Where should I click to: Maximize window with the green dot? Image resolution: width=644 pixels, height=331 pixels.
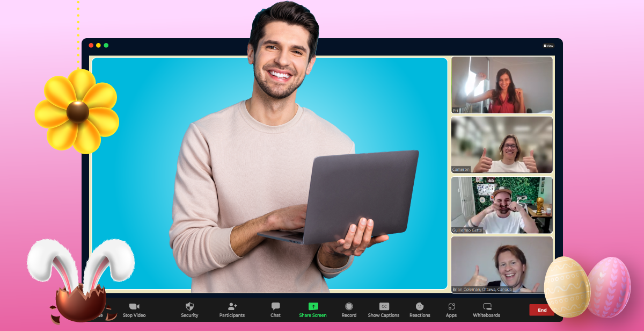[x=106, y=45]
